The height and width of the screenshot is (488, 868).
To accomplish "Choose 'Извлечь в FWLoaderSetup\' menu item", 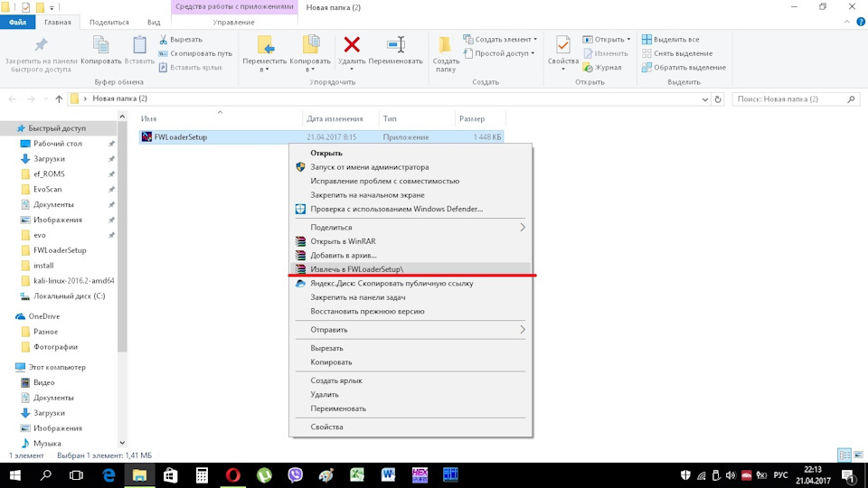I will [x=360, y=269].
